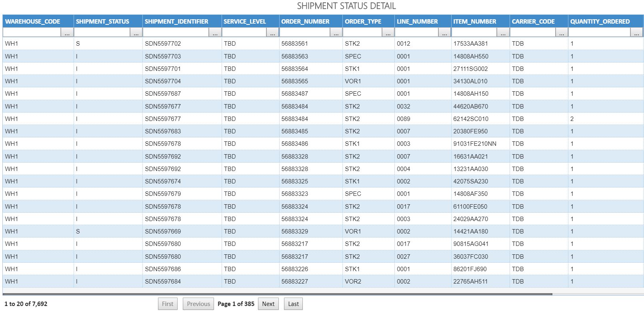Open filter options button for ITEM_NUMBER column
644x320 pixels.
tap(503, 33)
